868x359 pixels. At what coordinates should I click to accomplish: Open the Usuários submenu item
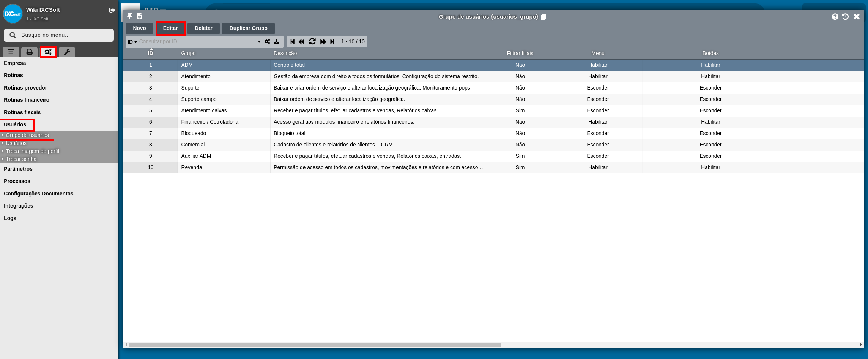16,143
